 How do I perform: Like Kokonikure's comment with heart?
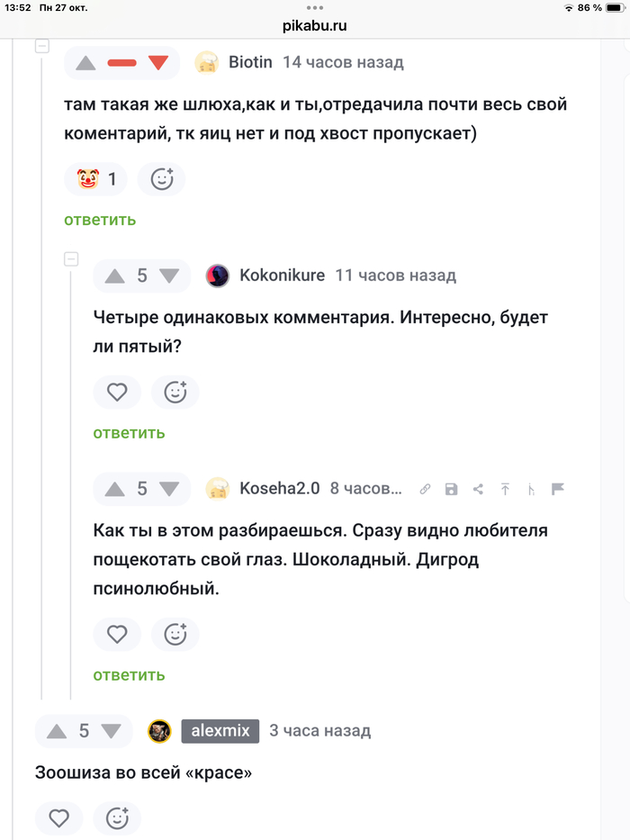117,392
